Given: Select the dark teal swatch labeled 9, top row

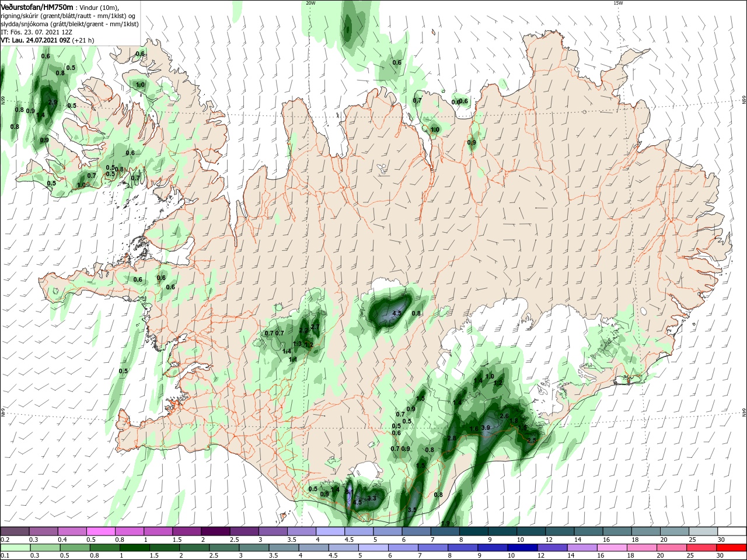Looking at the screenshot, I should click(x=502, y=531).
